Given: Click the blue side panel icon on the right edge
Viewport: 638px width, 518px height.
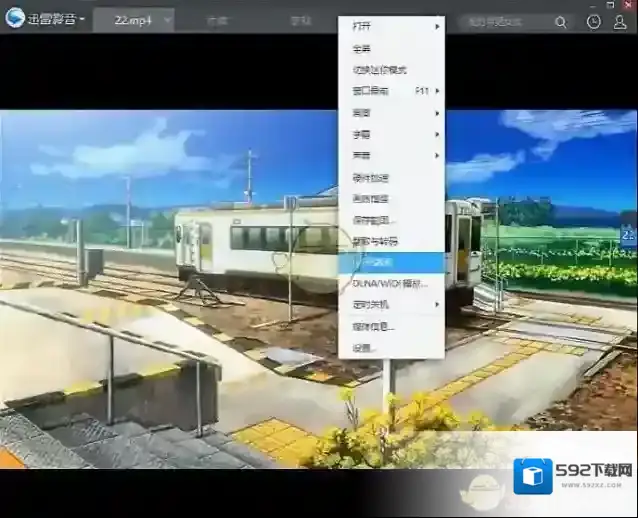Looking at the screenshot, I should click(628, 236).
